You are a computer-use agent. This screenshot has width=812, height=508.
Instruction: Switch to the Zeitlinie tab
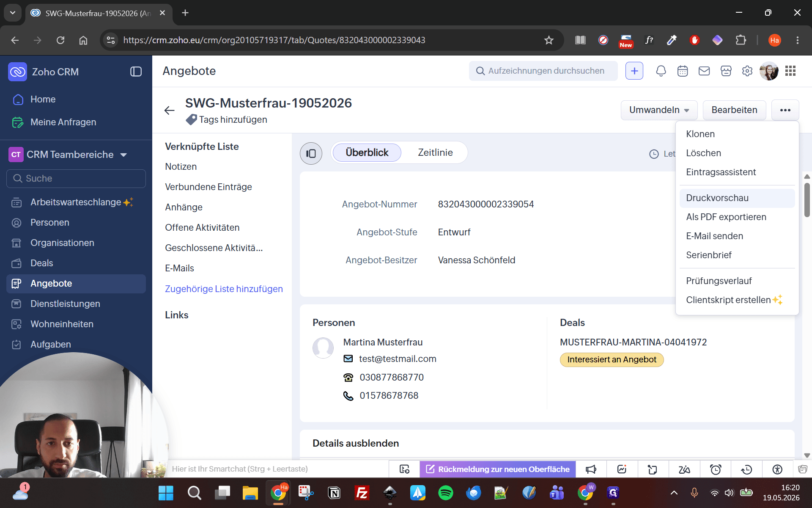point(435,152)
